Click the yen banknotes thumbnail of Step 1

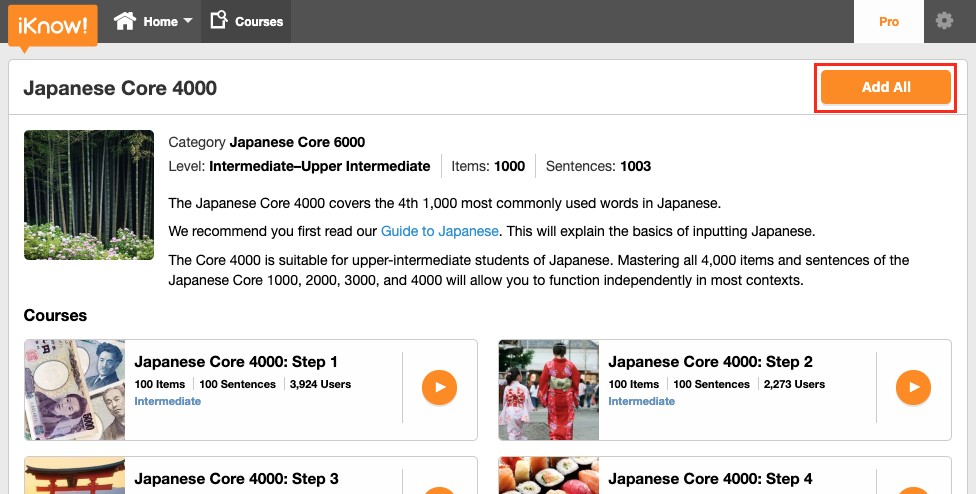point(75,390)
